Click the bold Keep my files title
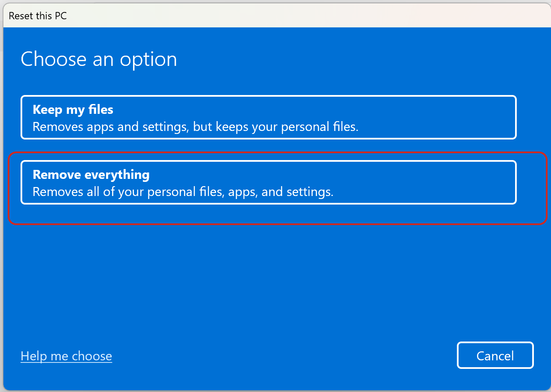Screen dimensions: 551x392 [x=73, y=110]
